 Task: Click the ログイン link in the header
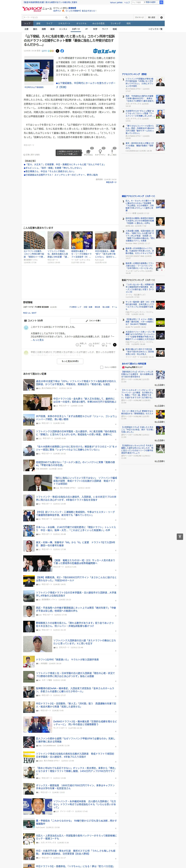57,11
